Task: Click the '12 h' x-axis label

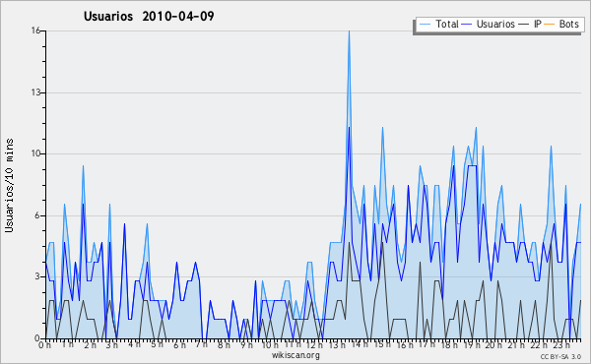Action: point(314,345)
